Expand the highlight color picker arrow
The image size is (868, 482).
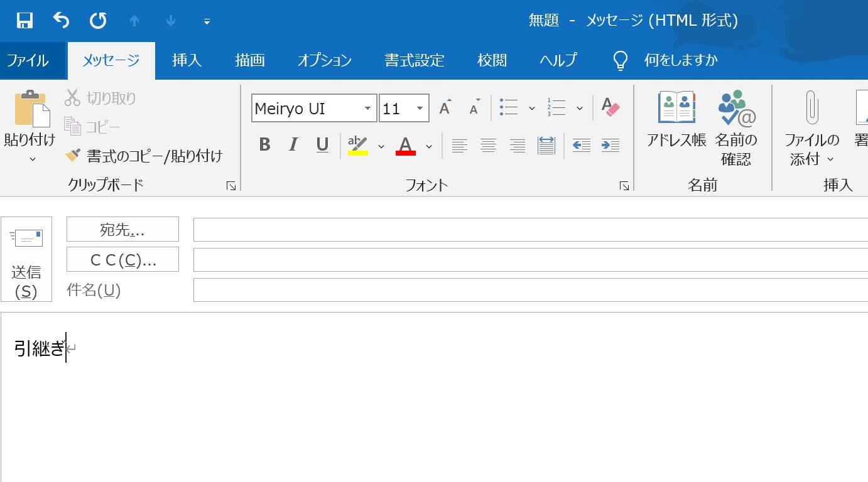point(381,146)
